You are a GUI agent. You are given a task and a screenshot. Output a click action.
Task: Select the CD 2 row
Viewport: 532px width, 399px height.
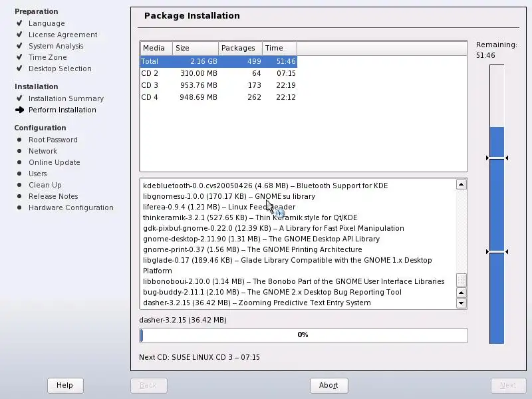[219, 73]
